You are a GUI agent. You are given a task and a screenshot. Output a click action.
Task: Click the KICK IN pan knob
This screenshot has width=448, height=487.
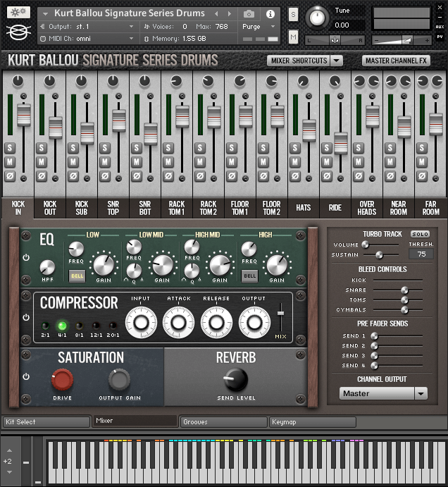[18, 81]
